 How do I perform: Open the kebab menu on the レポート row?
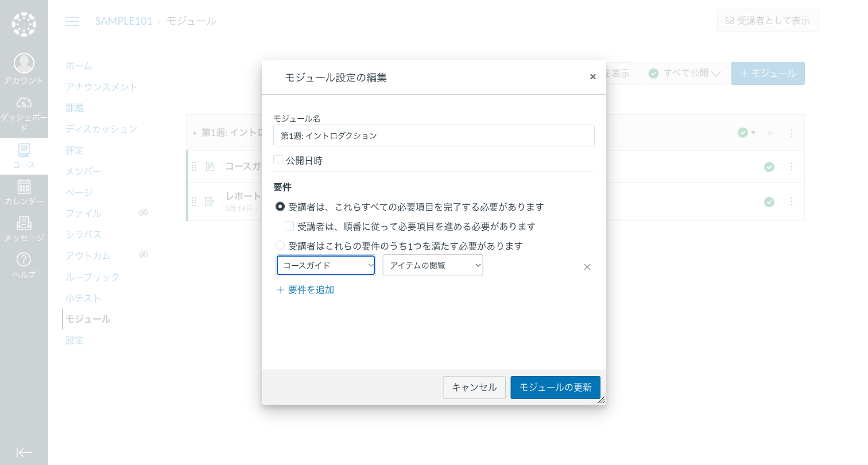791,201
